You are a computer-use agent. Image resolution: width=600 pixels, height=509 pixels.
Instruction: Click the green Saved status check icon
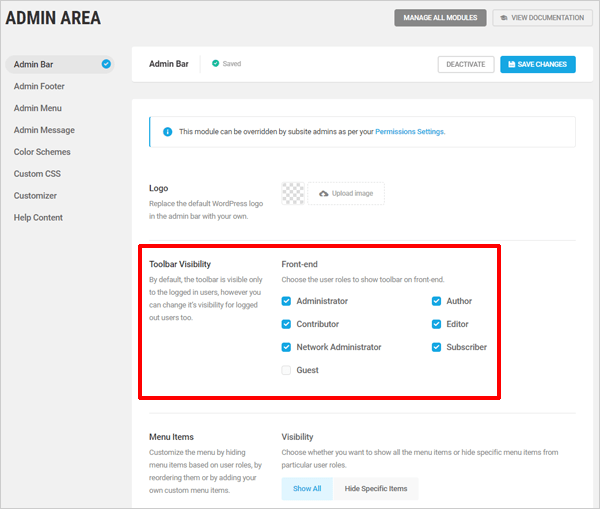click(215, 64)
